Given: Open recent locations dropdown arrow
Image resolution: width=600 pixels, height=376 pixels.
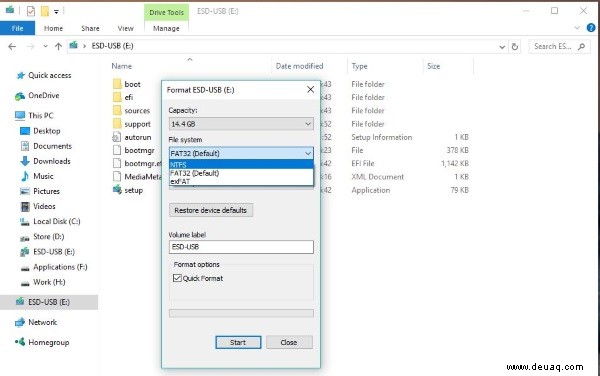Looking at the screenshot, I should (x=45, y=47).
